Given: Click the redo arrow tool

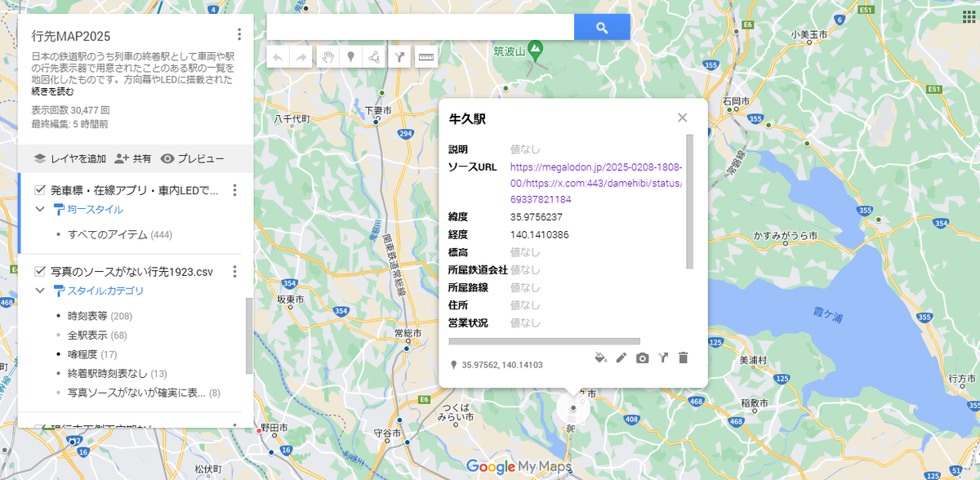Looking at the screenshot, I should [301, 57].
